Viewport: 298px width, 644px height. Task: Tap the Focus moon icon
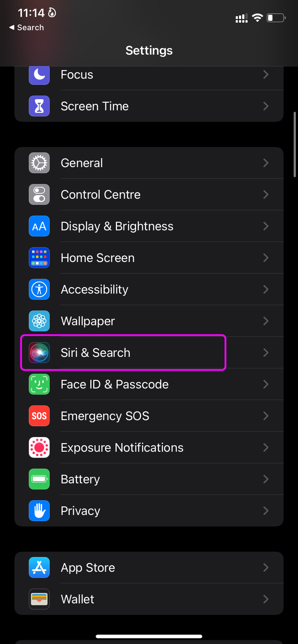pos(39,75)
